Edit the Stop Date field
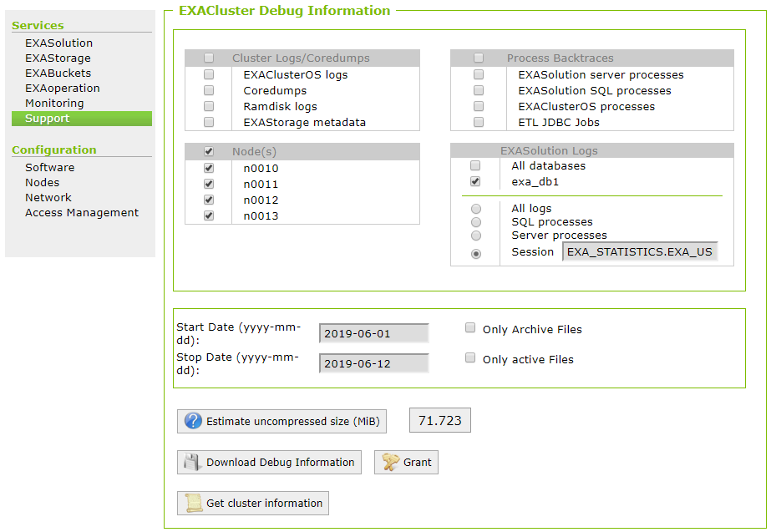771x532 pixels. point(373,363)
